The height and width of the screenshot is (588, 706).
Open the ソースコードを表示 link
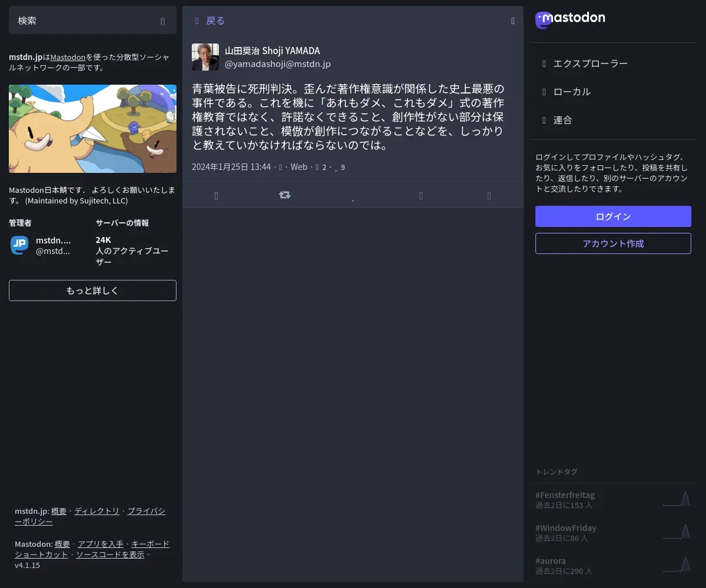110,554
